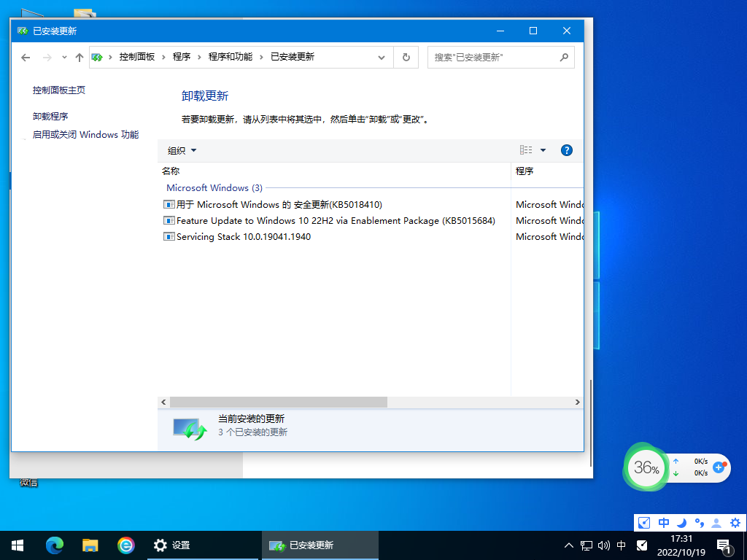The width and height of the screenshot is (747, 560).
Task: Click the change view icon on the toolbar
Action: click(x=525, y=149)
